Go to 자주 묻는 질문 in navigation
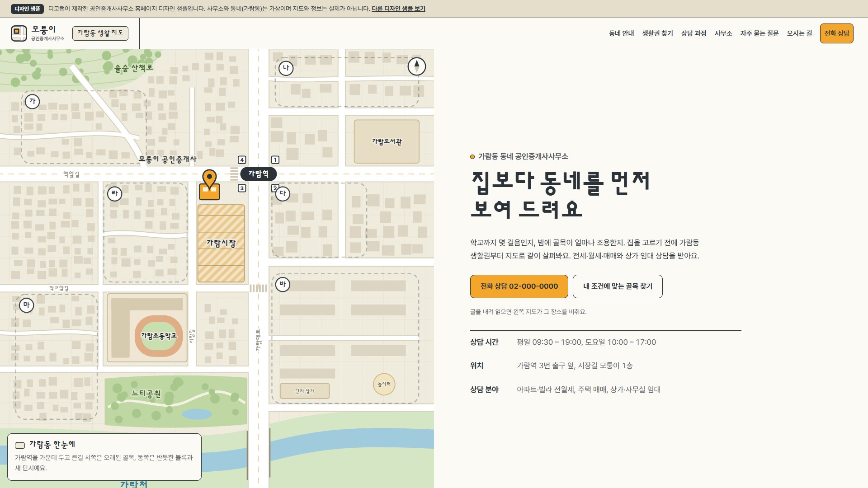The image size is (868, 488). click(759, 33)
